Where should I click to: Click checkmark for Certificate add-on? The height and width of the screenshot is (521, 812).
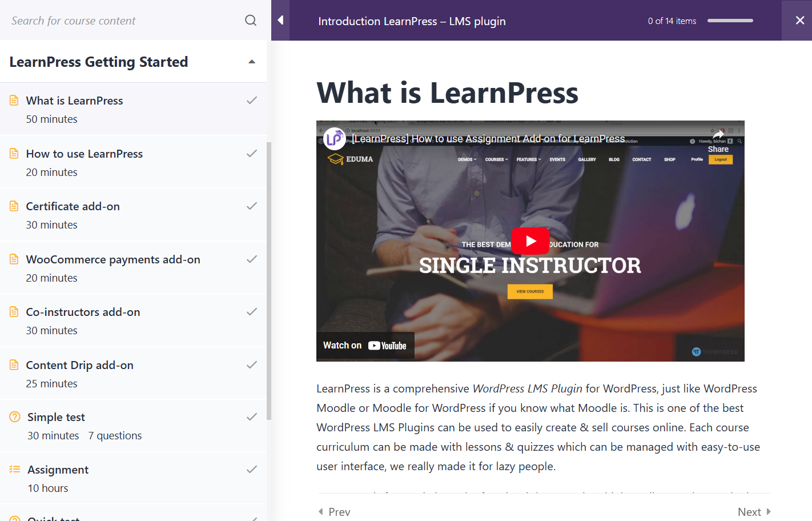pos(252,206)
